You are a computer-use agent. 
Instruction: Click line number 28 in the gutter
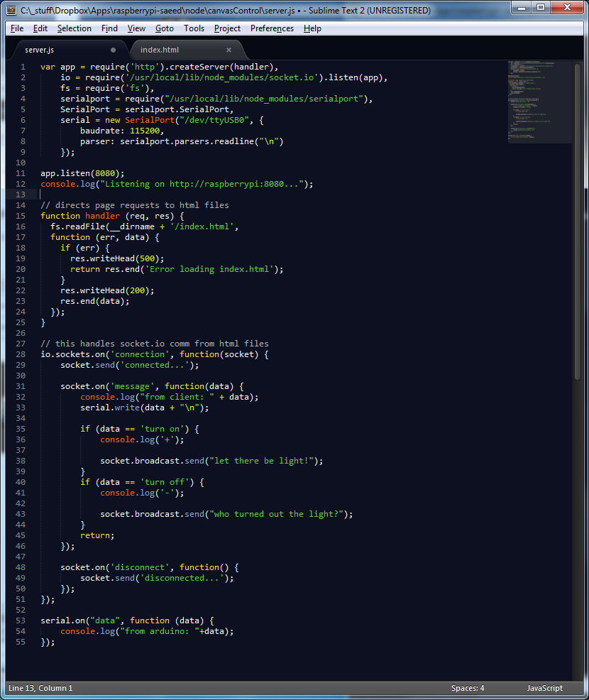[21, 354]
